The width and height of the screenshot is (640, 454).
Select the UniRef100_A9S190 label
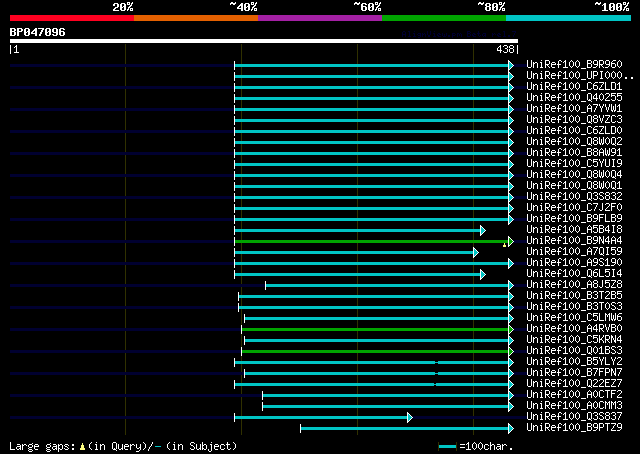pos(574,263)
